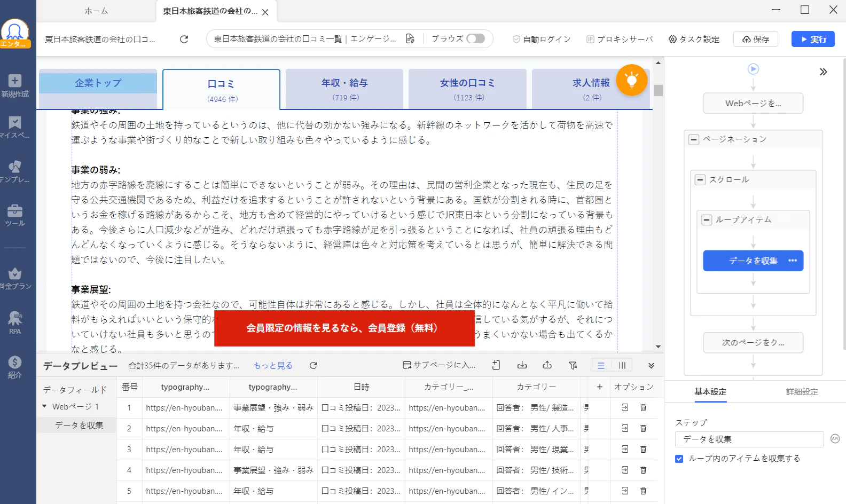Click the user avatar at top left
This screenshot has width=846, height=504.
coord(15,32)
